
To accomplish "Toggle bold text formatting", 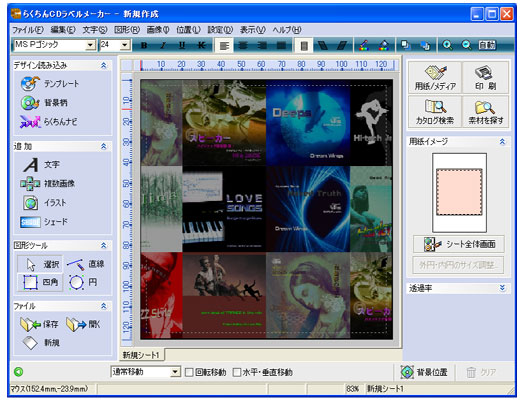I will point(144,45).
